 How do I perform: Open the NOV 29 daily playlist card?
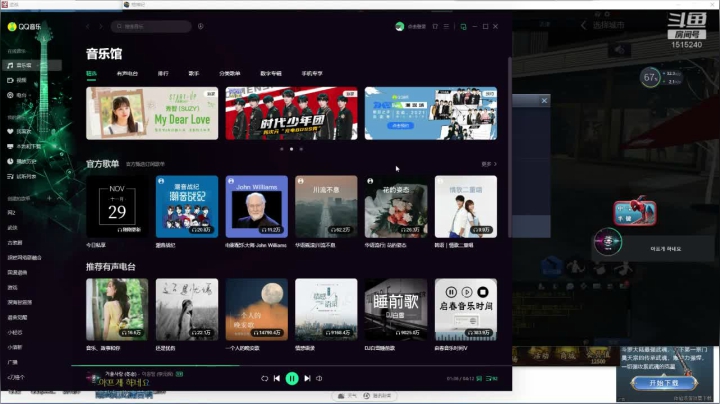117,207
